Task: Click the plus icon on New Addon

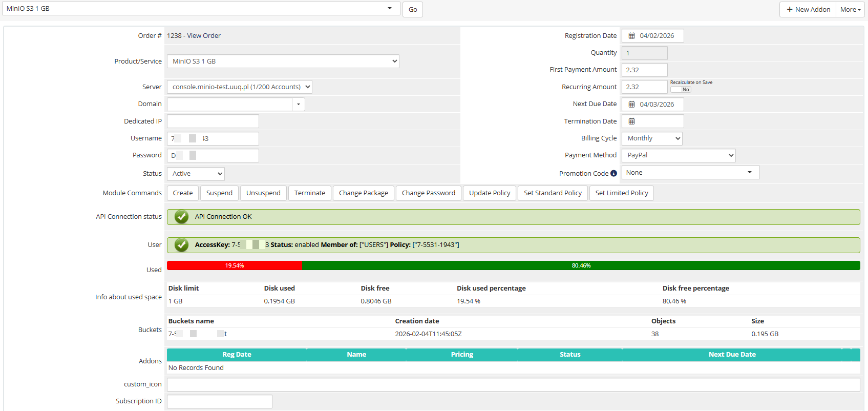Action: [789, 10]
